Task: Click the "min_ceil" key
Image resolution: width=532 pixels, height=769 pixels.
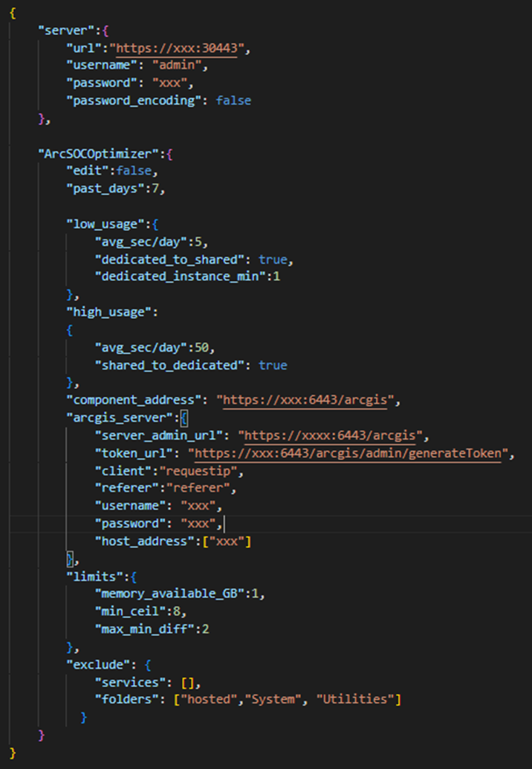Action: [130, 611]
